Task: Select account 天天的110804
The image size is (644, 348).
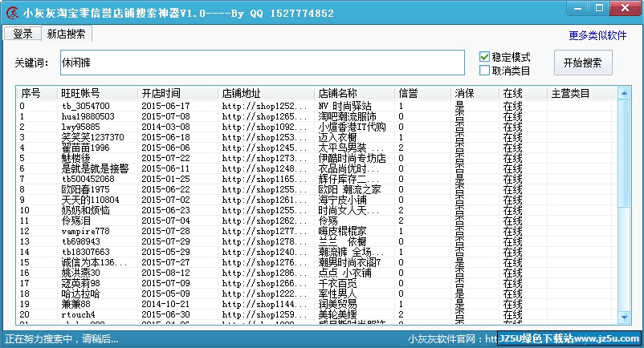Action: point(90,200)
